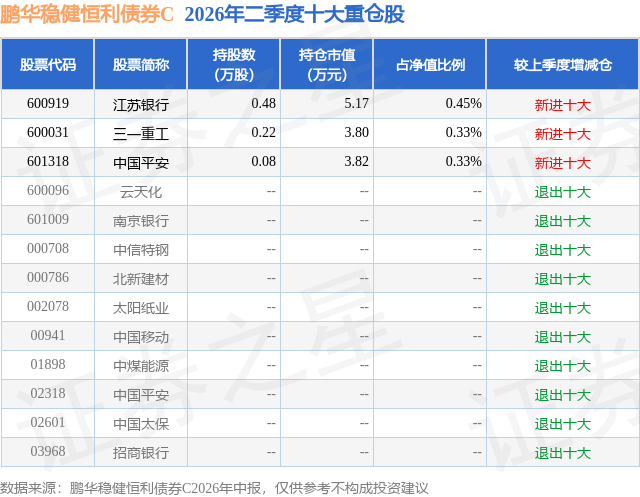Click the 持股数(万股) column header
This screenshot has width=640, height=497.
point(234,64)
